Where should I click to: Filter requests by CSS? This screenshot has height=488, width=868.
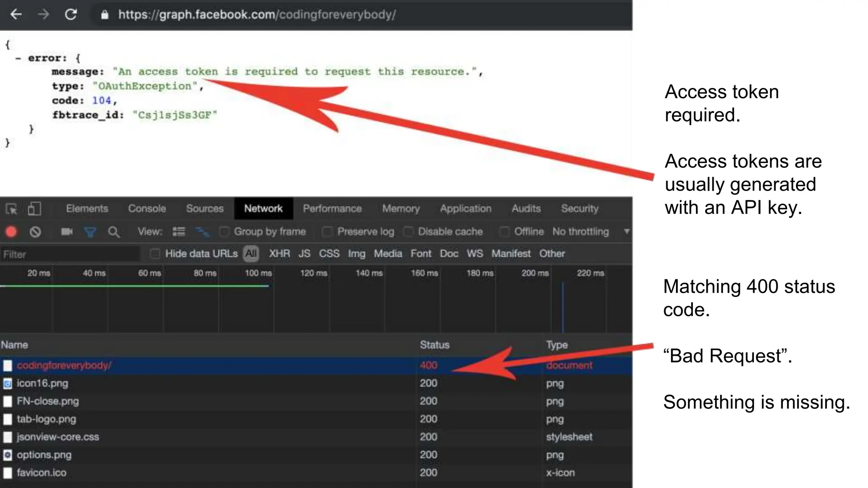tap(329, 254)
